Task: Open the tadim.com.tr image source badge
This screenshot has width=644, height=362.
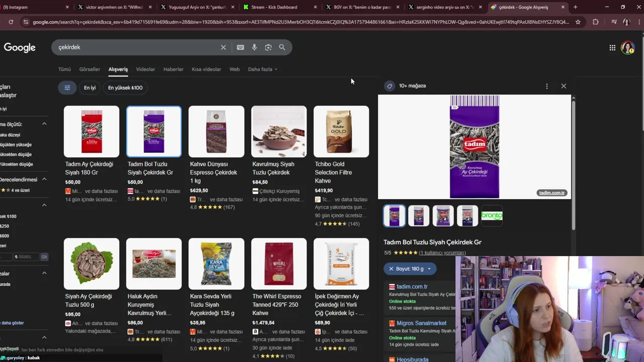Action: pyautogui.click(x=552, y=193)
